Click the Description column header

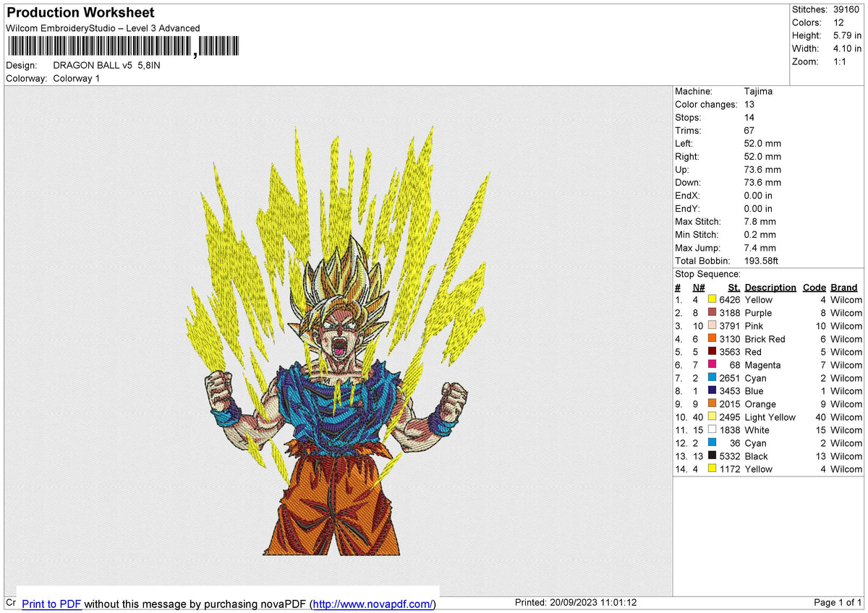click(770, 287)
